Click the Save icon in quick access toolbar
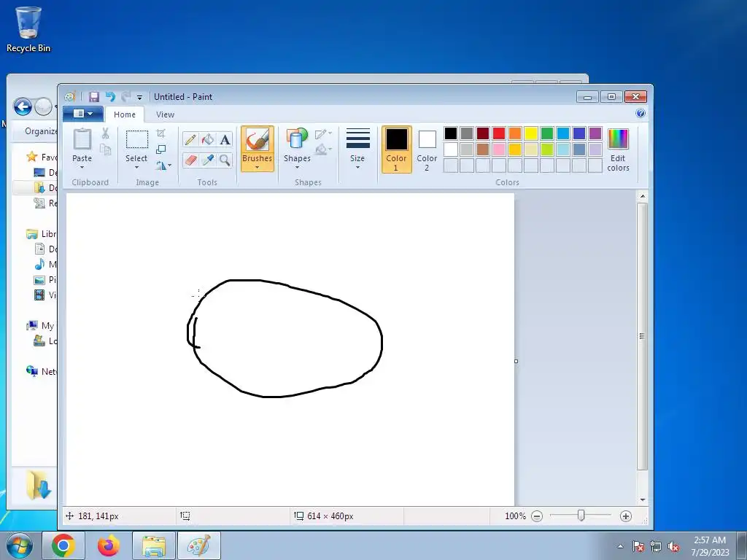Image resolution: width=747 pixels, height=560 pixels. click(x=94, y=97)
